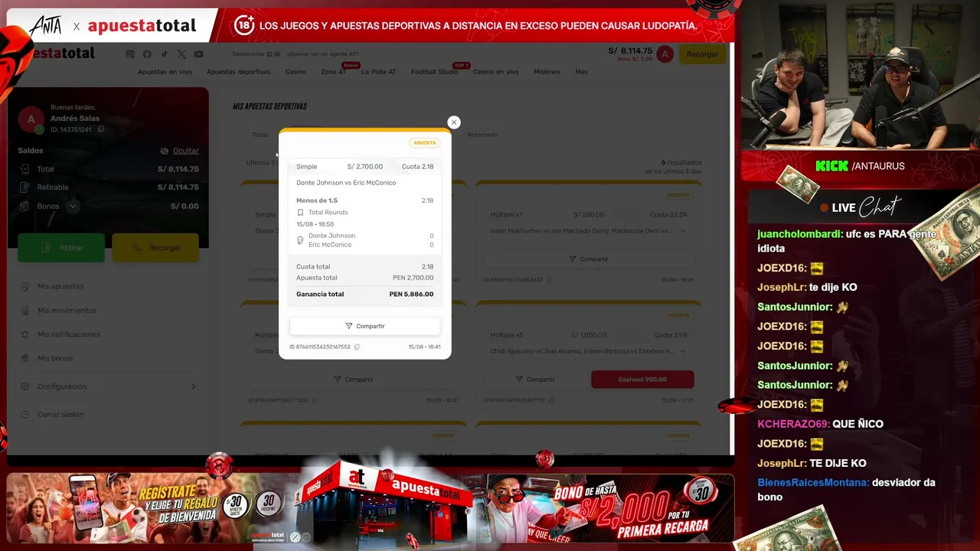
Task: Select the Todas bets tab
Action: pos(260,135)
